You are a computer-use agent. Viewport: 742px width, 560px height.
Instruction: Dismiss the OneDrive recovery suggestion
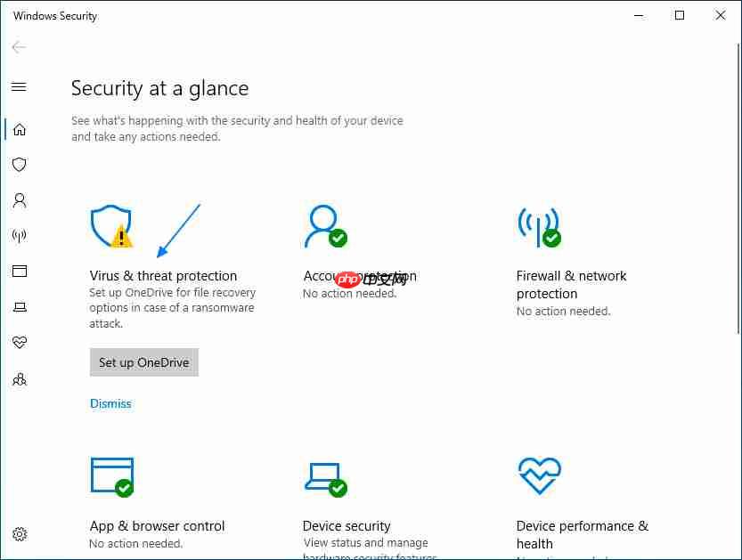(110, 403)
